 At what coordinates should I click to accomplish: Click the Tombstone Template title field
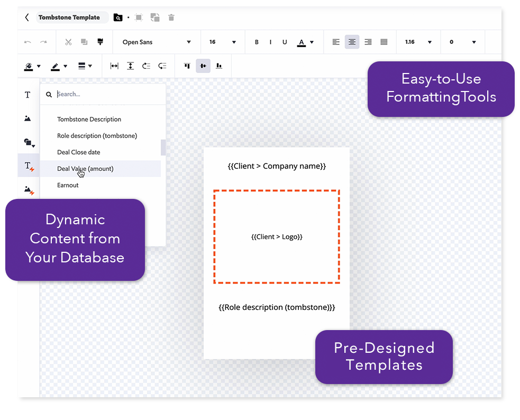point(69,17)
